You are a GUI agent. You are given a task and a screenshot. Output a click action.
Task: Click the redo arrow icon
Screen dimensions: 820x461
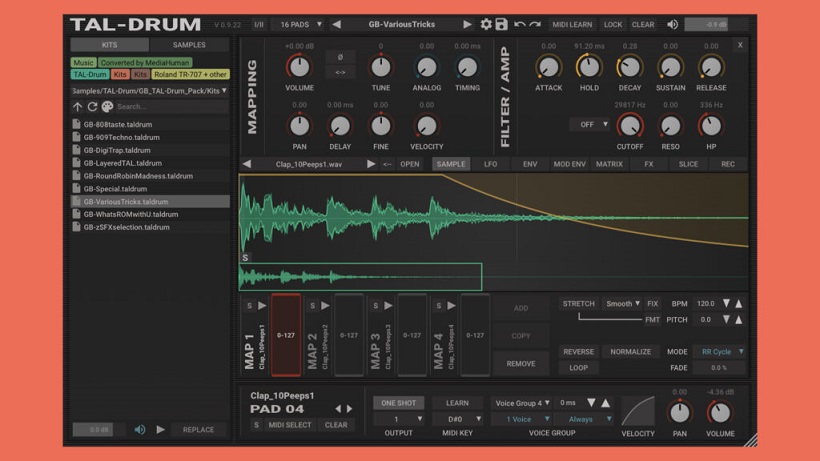(x=535, y=24)
